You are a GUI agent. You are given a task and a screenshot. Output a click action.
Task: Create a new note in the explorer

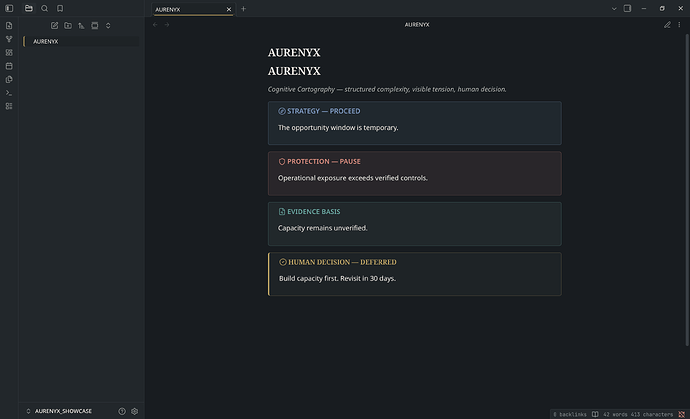pos(55,26)
